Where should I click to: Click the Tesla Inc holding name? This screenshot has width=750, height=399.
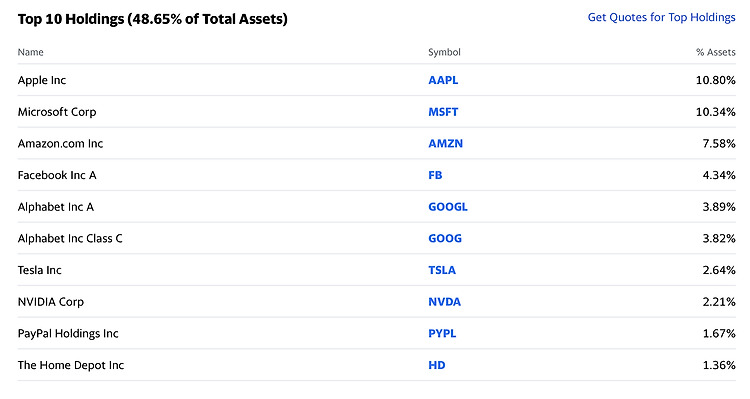click(40, 270)
